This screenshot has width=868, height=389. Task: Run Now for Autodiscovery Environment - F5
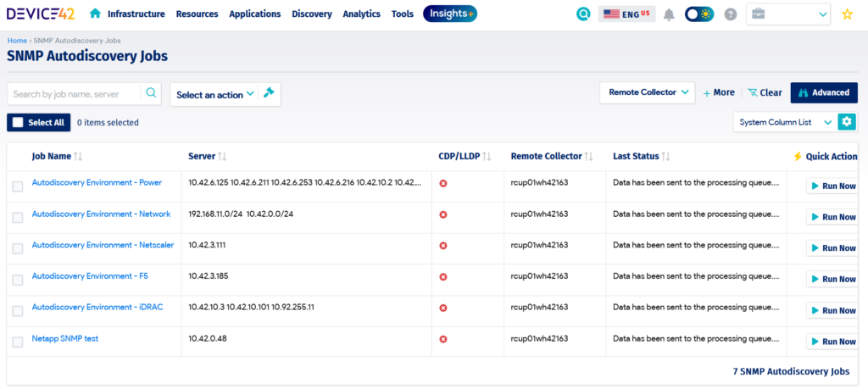[x=832, y=279]
